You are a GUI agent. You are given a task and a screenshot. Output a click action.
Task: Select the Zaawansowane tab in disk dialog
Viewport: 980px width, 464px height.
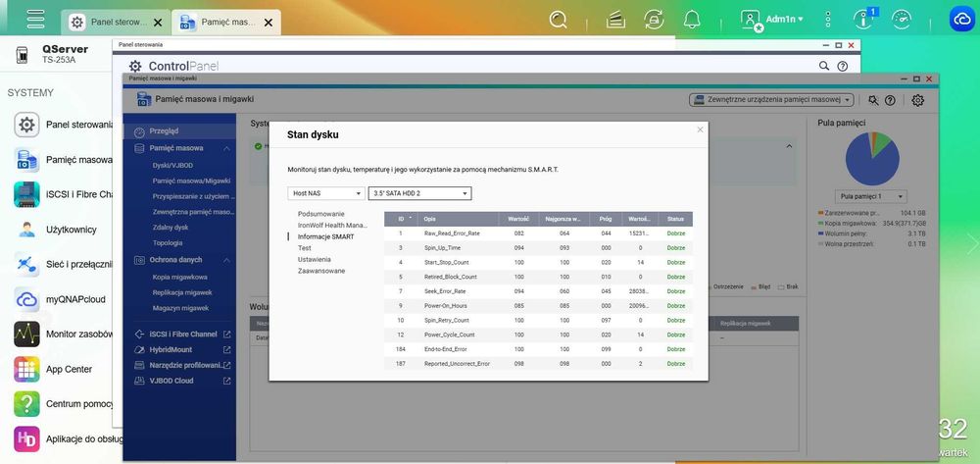click(x=321, y=271)
